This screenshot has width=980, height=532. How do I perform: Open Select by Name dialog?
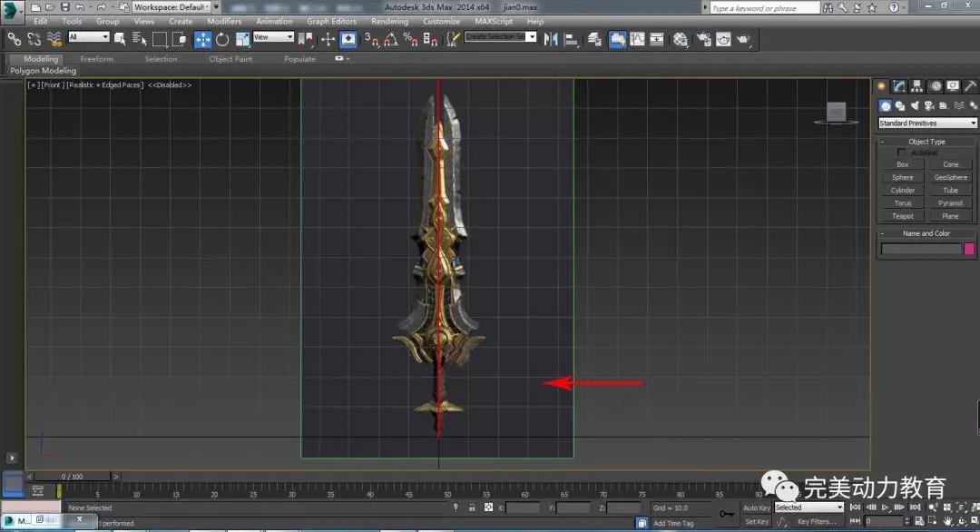click(140, 39)
